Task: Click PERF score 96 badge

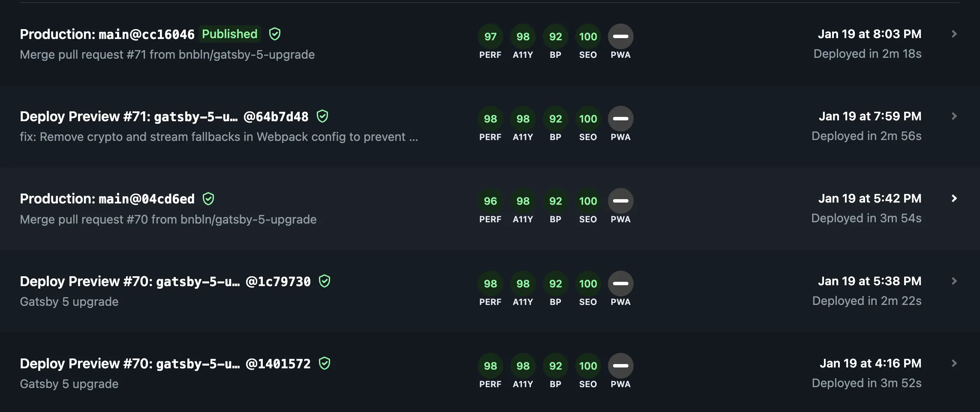Action: tap(490, 201)
